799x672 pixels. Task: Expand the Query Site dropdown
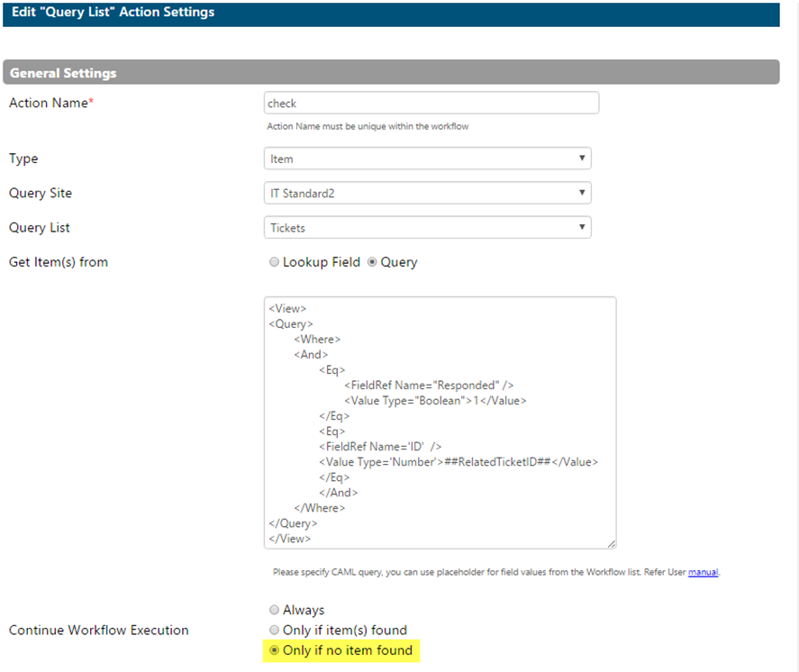coord(427,193)
